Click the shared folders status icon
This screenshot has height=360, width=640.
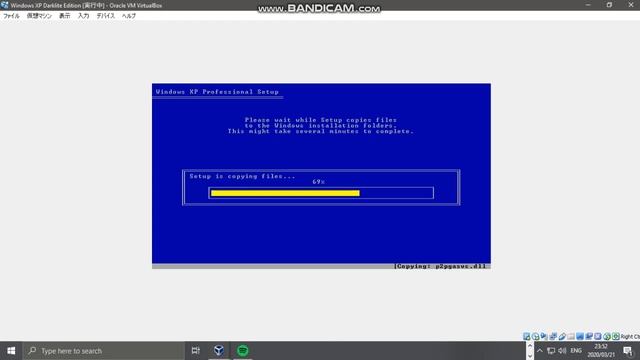click(x=571, y=336)
